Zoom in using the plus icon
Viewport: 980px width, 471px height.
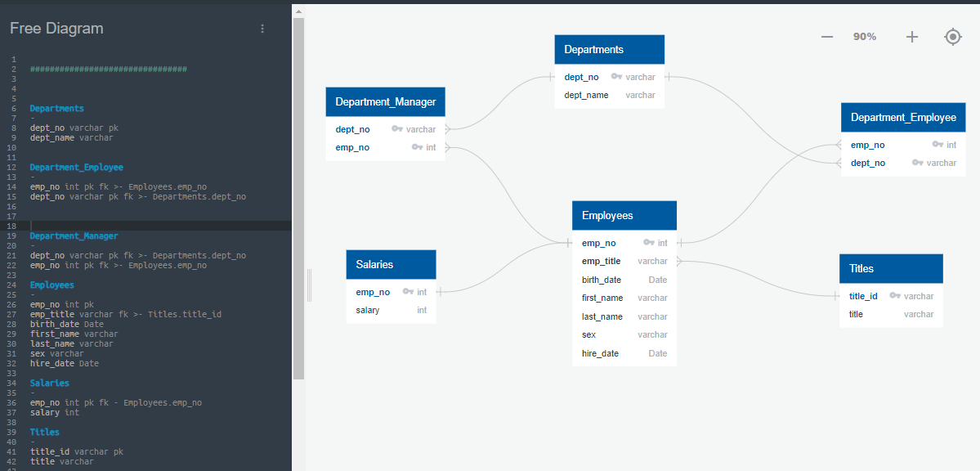[911, 36]
